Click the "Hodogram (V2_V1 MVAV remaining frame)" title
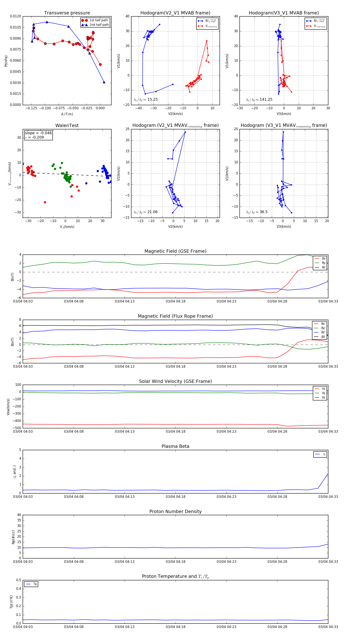The image size is (351, 644). coord(175,125)
